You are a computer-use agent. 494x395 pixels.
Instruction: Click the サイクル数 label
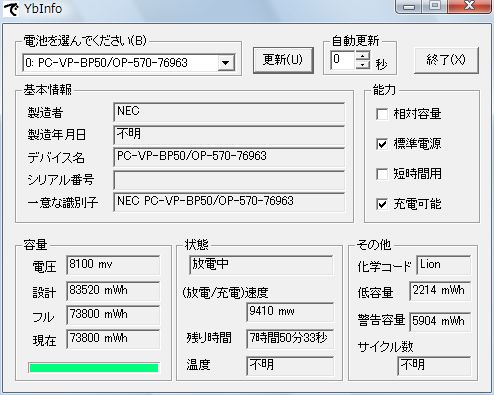pos(386,347)
